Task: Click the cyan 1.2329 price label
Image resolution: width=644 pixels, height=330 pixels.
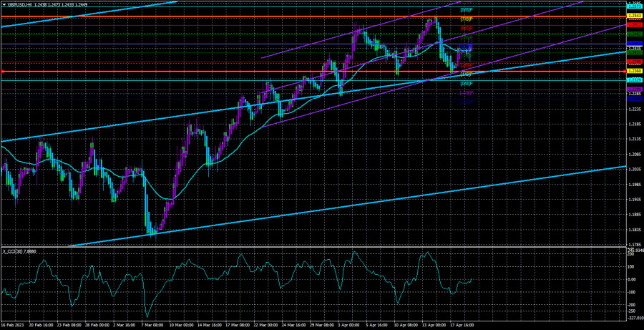Action: [634, 81]
